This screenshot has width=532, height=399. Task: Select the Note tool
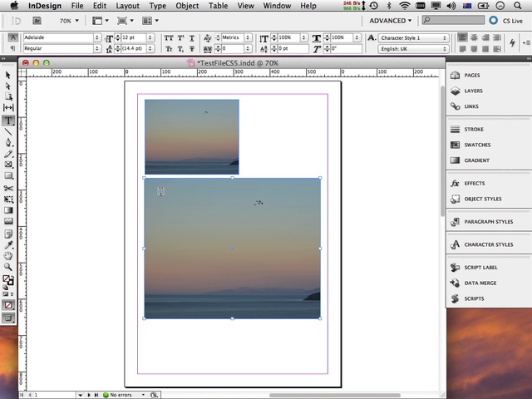[x=8, y=234]
